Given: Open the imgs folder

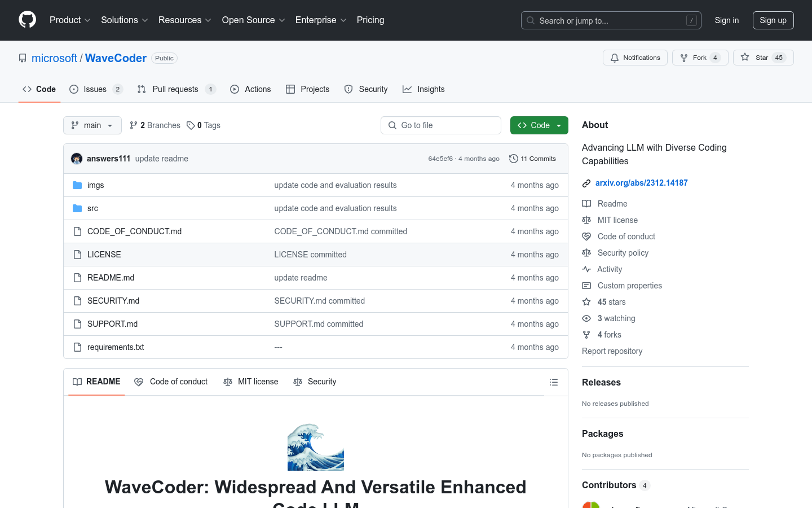Looking at the screenshot, I should click(95, 185).
